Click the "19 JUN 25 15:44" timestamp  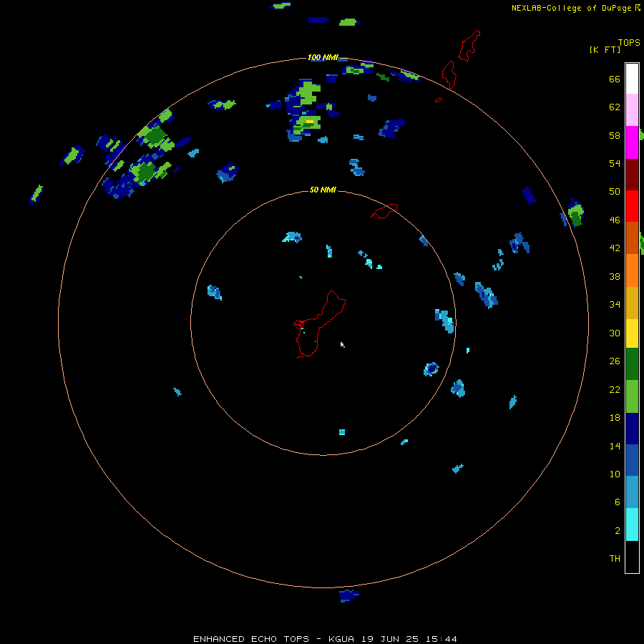click(409, 639)
